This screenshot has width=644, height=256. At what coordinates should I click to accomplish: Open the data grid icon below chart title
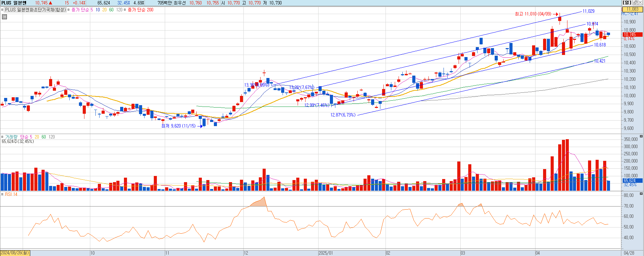(x=4, y=16)
